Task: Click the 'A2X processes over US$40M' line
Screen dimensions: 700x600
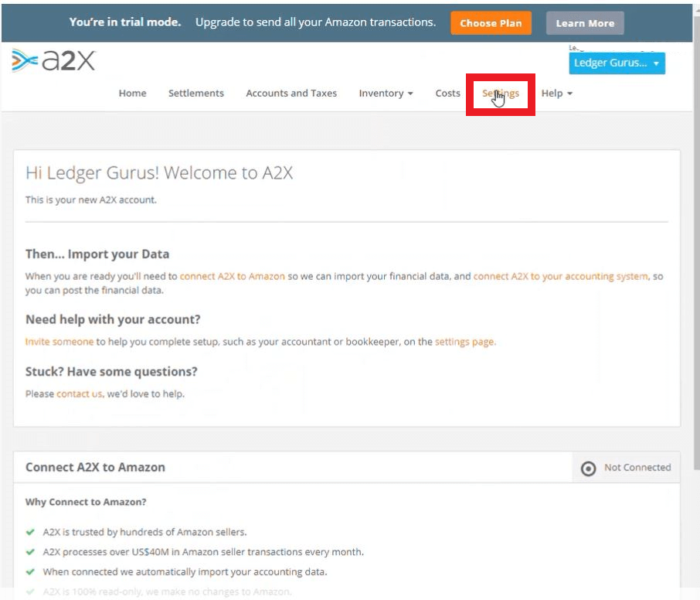Action: pos(203,552)
